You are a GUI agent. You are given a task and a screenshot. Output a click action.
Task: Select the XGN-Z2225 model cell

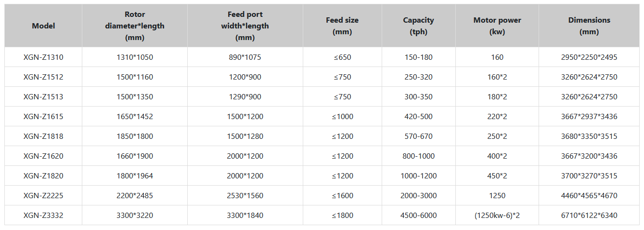[43, 196]
